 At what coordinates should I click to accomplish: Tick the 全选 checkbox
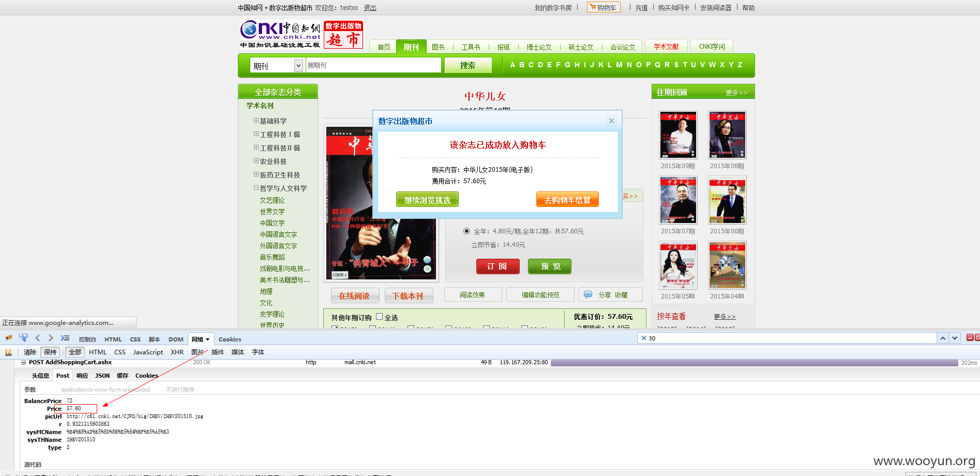pyautogui.click(x=379, y=317)
